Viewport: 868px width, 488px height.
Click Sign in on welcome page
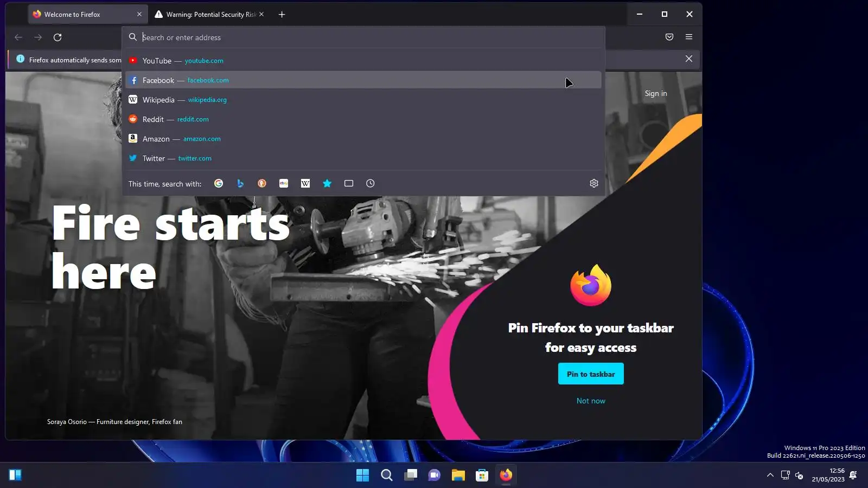[656, 93]
